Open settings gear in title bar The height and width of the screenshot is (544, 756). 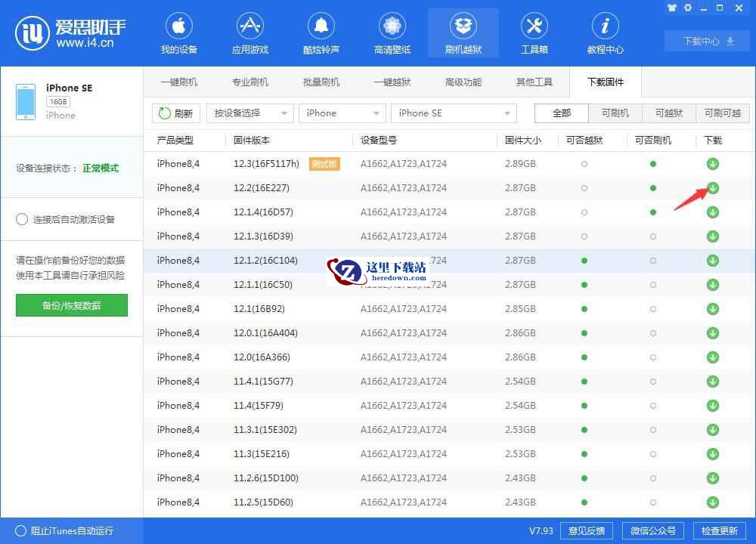pos(687,8)
